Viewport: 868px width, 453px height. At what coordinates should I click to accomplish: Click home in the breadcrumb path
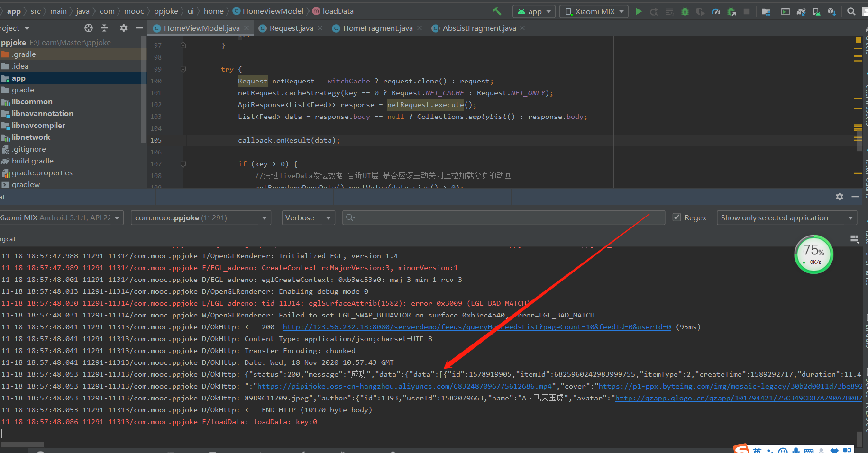coord(213,11)
